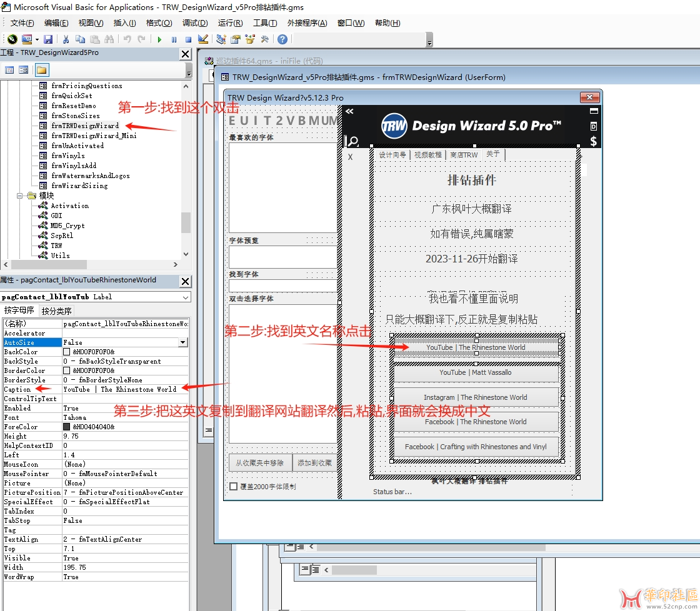The height and width of the screenshot is (611, 700).
Task: Click the BorderColor color swatch
Action: coord(66,370)
